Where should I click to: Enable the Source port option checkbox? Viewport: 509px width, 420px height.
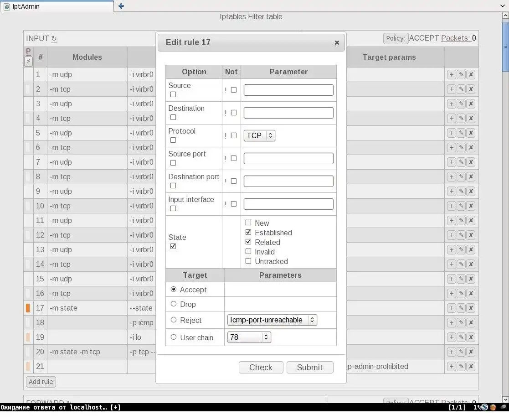(173, 163)
